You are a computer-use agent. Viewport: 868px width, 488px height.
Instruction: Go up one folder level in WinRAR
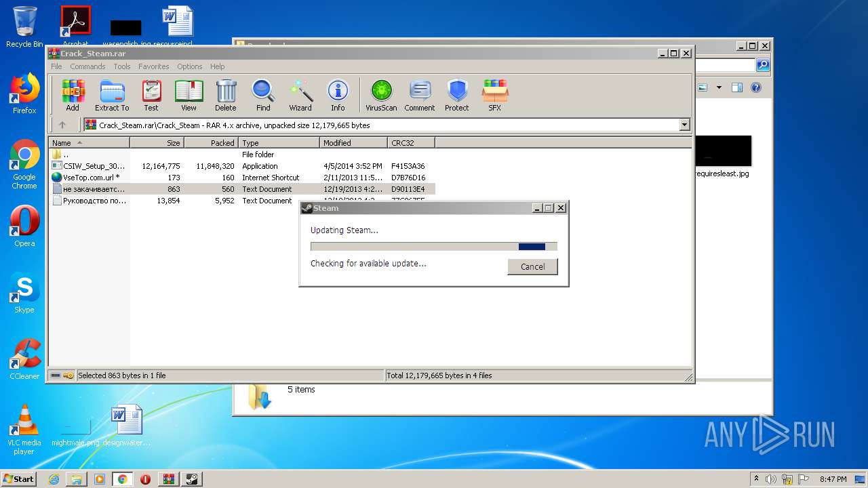[62, 125]
